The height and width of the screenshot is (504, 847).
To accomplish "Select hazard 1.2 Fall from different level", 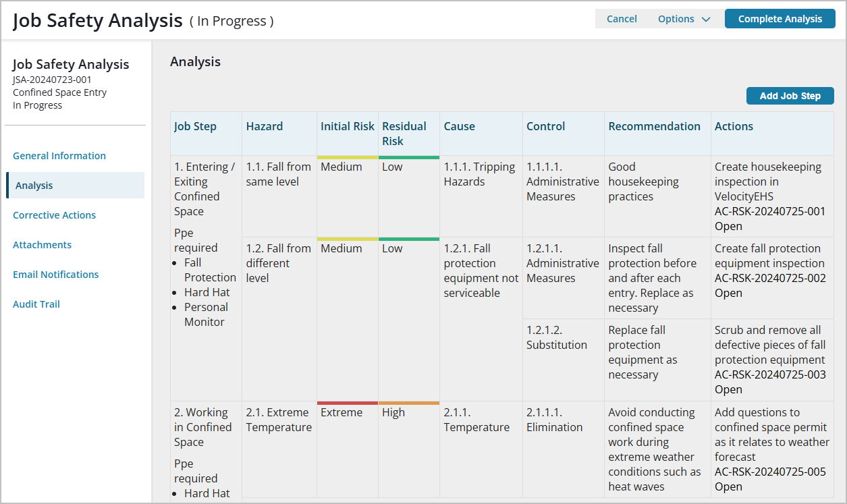I will 279,263.
